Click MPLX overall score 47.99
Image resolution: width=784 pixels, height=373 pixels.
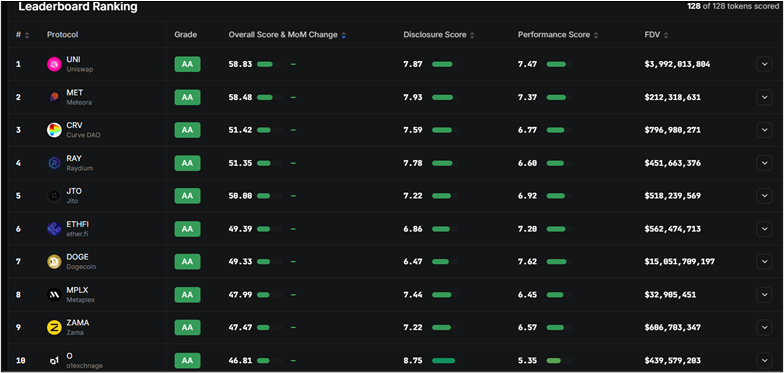pos(240,294)
